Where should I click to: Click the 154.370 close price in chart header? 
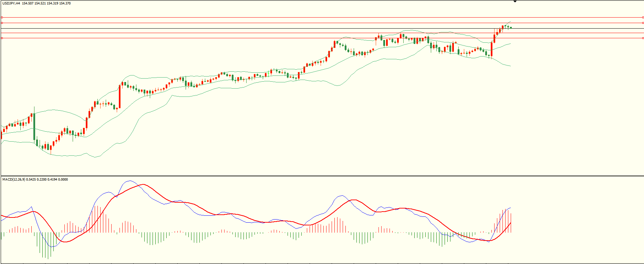point(65,3)
